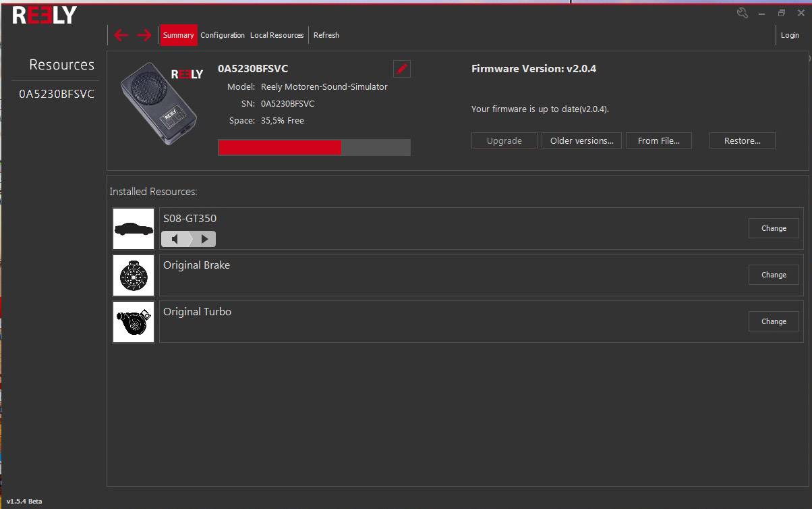
Task: Open From File firmware chooser
Action: [658, 140]
